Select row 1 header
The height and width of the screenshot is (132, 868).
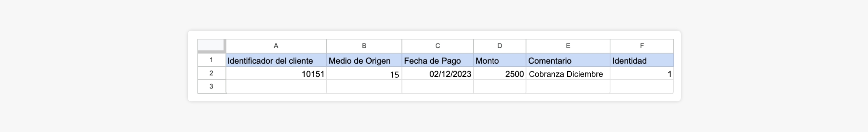click(x=212, y=60)
